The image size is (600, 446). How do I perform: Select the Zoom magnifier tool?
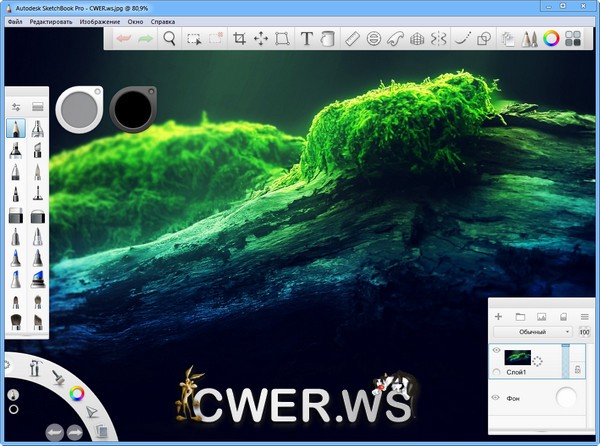[170, 39]
